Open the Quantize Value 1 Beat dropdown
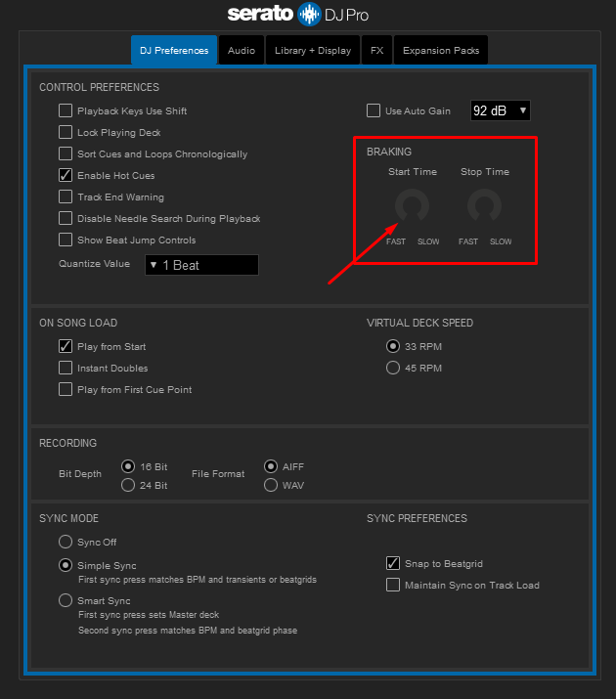The image size is (616, 699). (x=202, y=265)
